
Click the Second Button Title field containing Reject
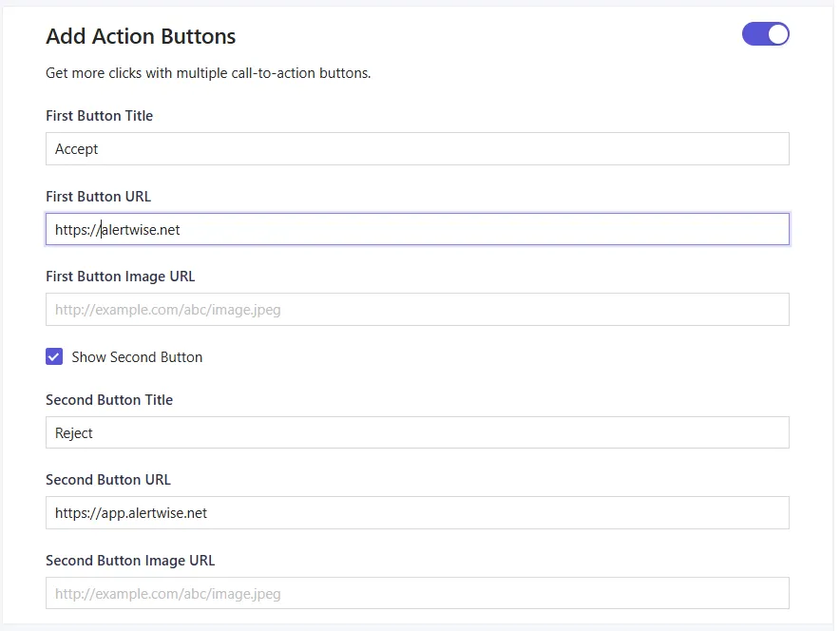[x=417, y=432]
